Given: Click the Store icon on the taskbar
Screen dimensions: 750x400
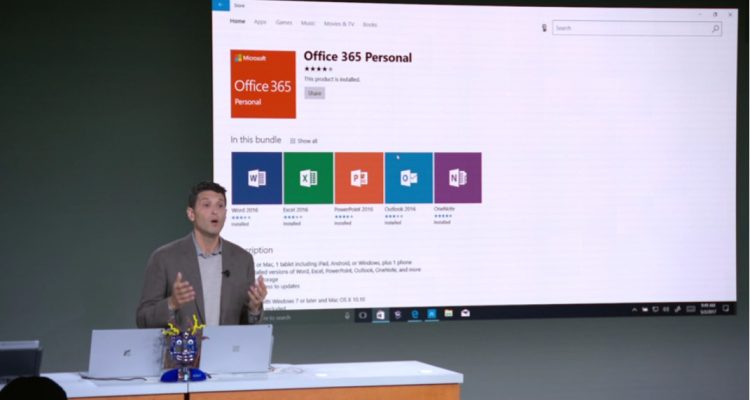Looking at the screenshot, I should point(380,314).
